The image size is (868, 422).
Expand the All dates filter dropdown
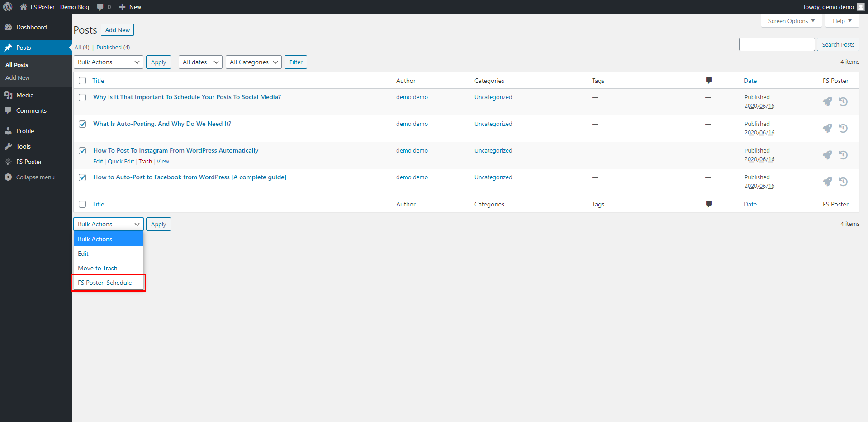(200, 62)
